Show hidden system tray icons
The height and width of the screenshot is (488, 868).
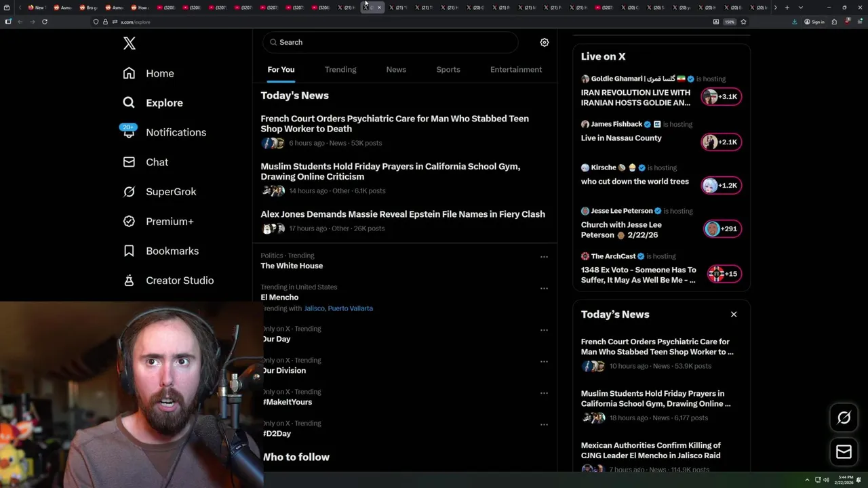click(x=807, y=480)
